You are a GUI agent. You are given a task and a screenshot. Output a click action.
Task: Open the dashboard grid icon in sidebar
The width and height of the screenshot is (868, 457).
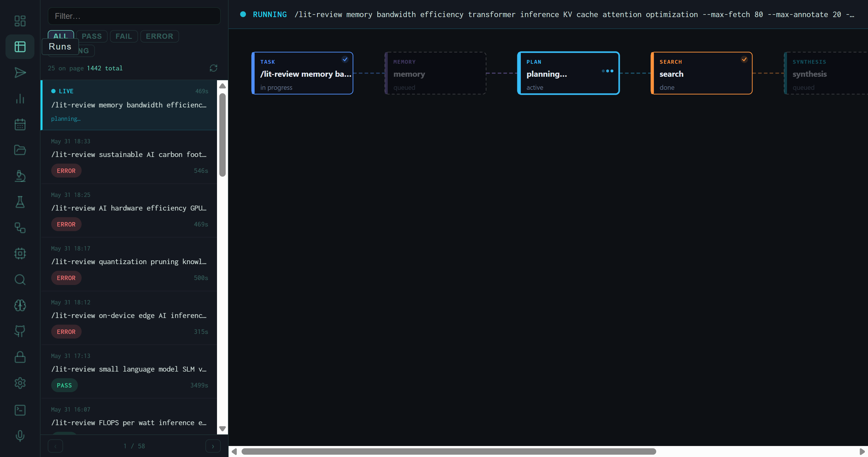point(20,21)
